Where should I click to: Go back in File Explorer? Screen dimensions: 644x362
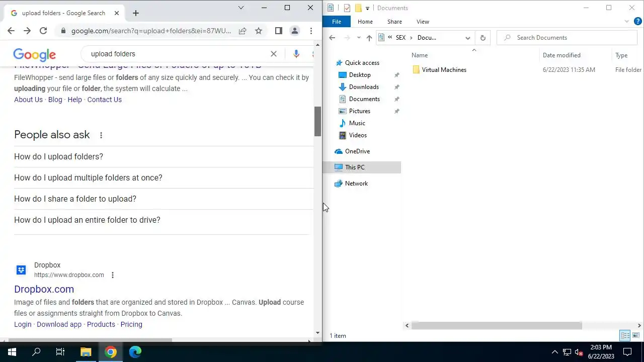click(332, 38)
